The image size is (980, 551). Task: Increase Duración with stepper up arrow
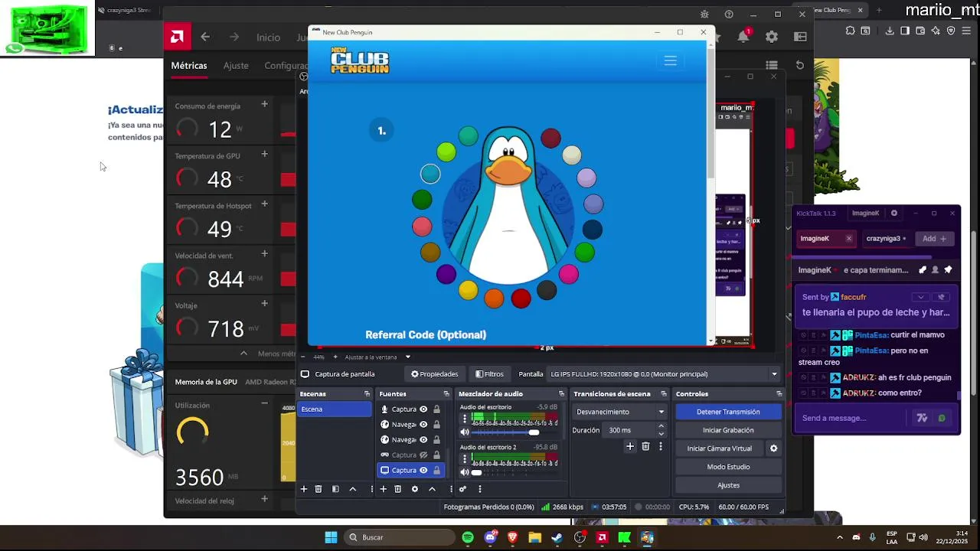tap(661, 426)
